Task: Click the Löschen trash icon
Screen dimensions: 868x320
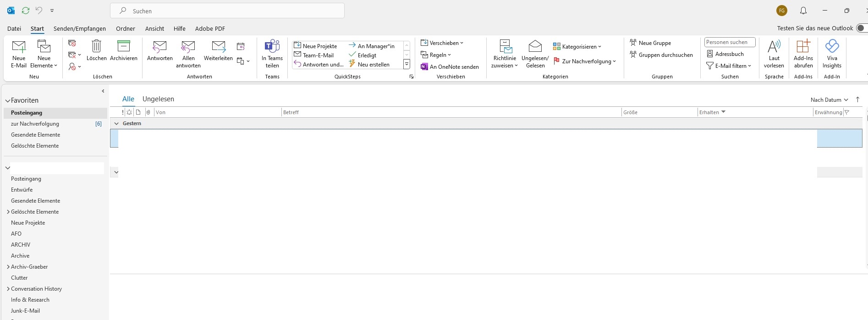Action: tap(96, 50)
